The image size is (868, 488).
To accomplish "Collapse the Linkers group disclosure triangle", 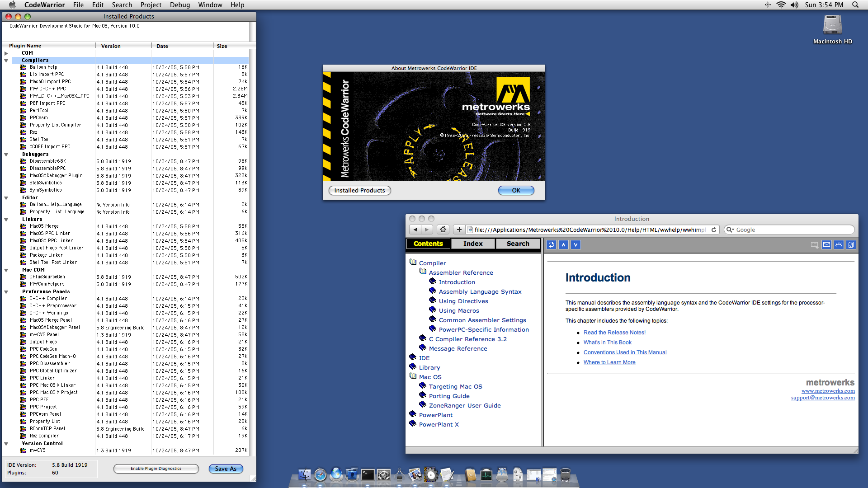I will tap(6, 219).
